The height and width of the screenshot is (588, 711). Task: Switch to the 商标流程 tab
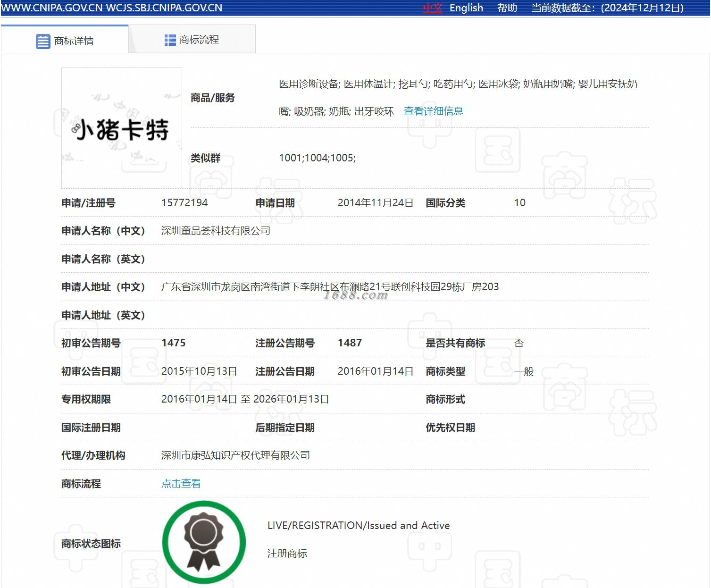pos(192,40)
